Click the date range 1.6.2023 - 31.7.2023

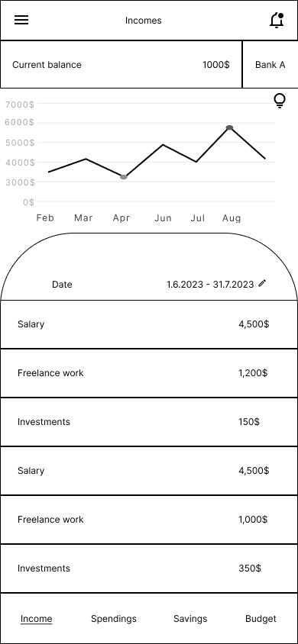pyautogui.click(x=210, y=284)
